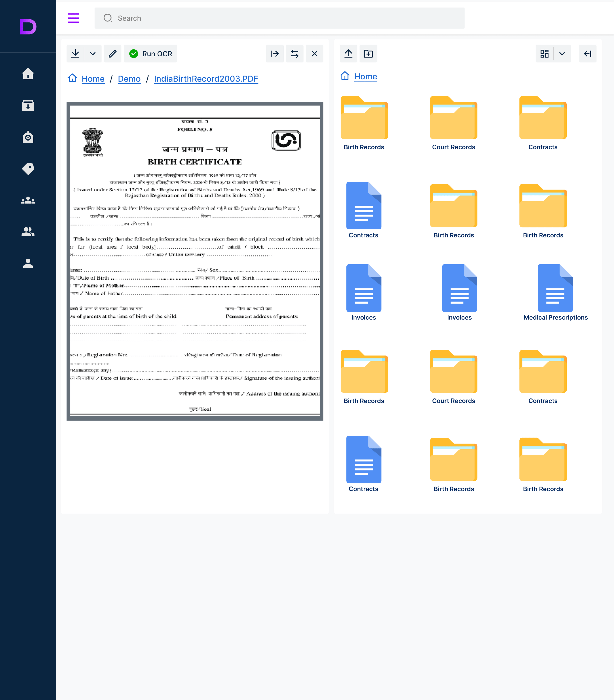
Task: Expand the download options dropdown arrow
Action: click(x=92, y=54)
